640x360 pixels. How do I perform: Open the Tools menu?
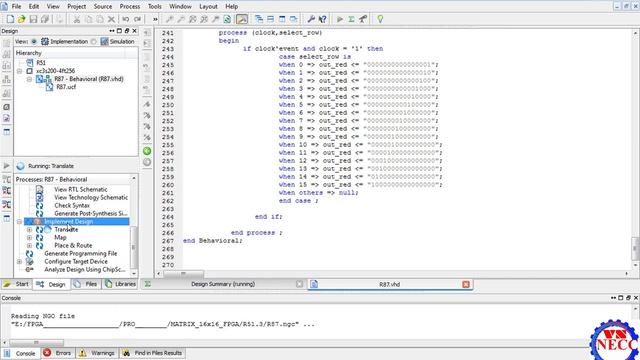click(x=155, y=7)
